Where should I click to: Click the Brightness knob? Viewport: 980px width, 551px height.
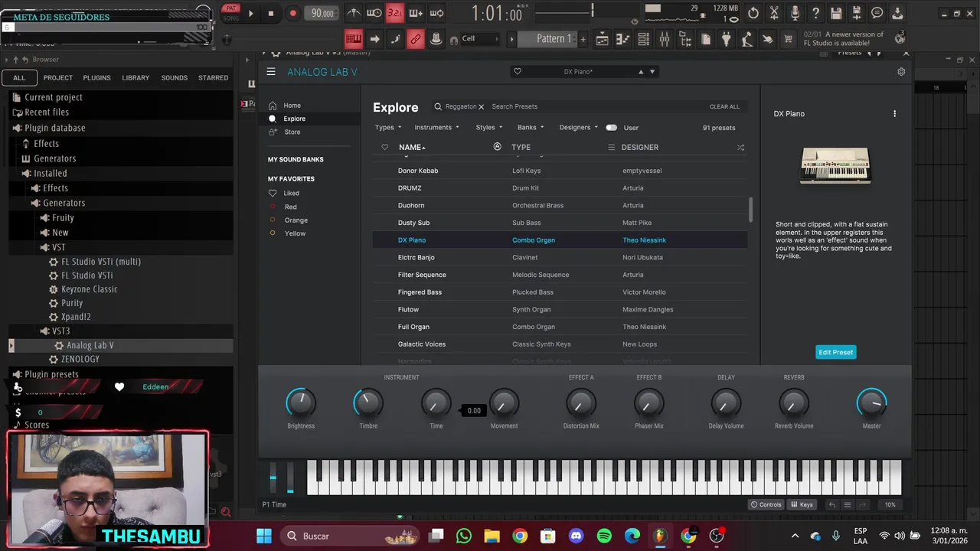(x=301, y=403)
